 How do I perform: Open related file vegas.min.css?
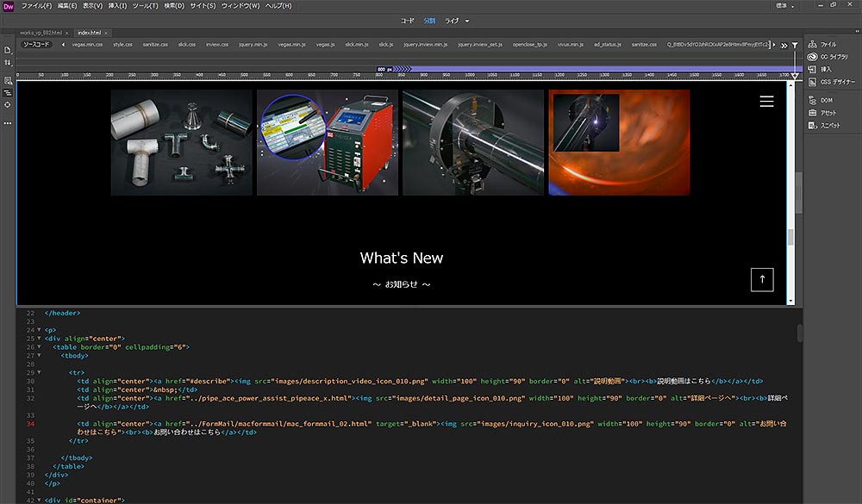click(x=87, y=45)
